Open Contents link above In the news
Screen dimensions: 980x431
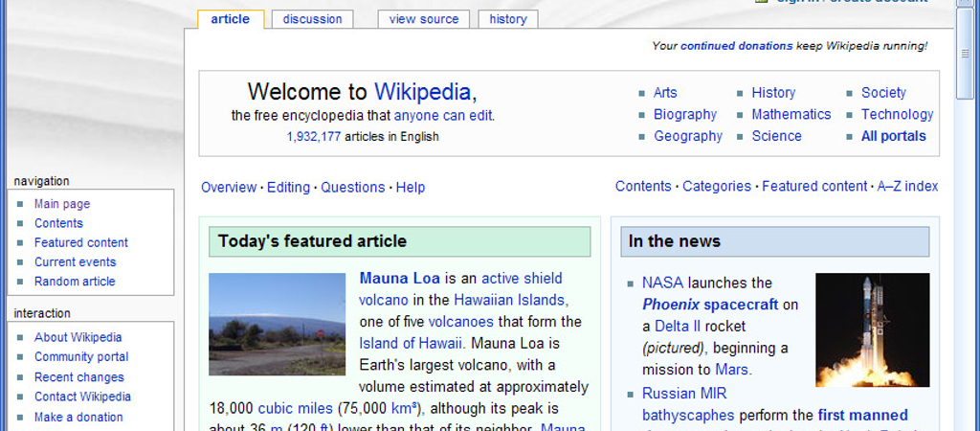643,186
